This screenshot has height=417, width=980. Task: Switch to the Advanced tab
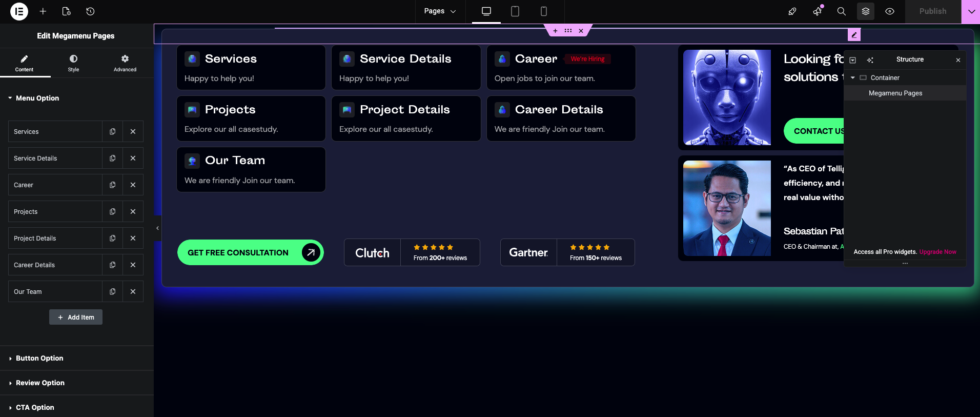125,63
